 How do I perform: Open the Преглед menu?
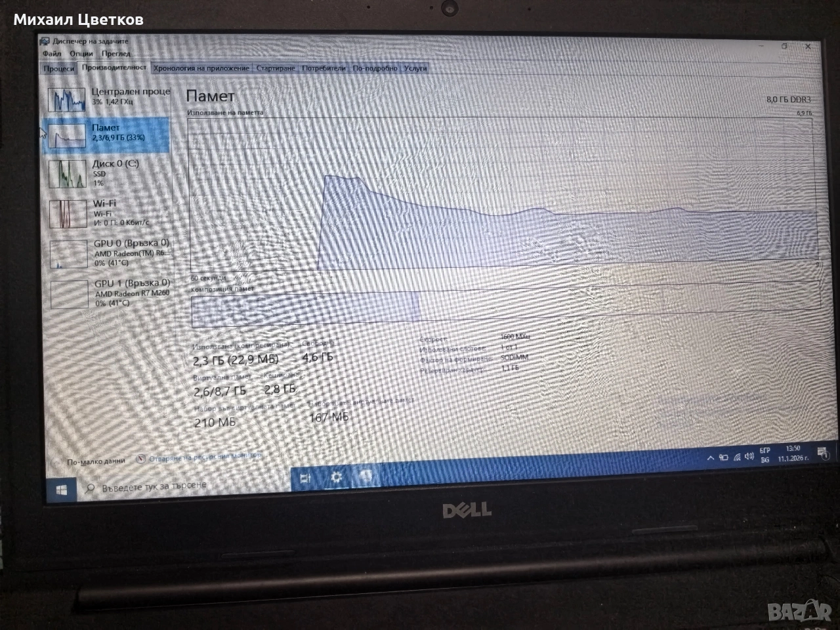click(x=116, y=53)
